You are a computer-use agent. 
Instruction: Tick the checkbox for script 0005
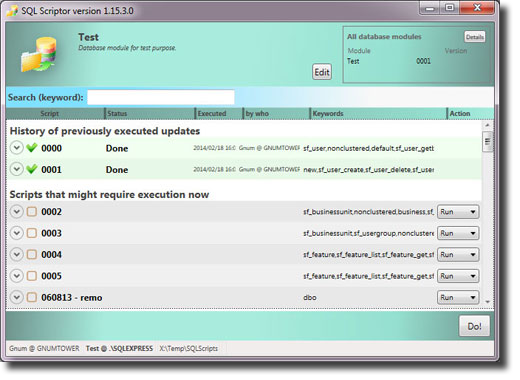click(32, 276)
